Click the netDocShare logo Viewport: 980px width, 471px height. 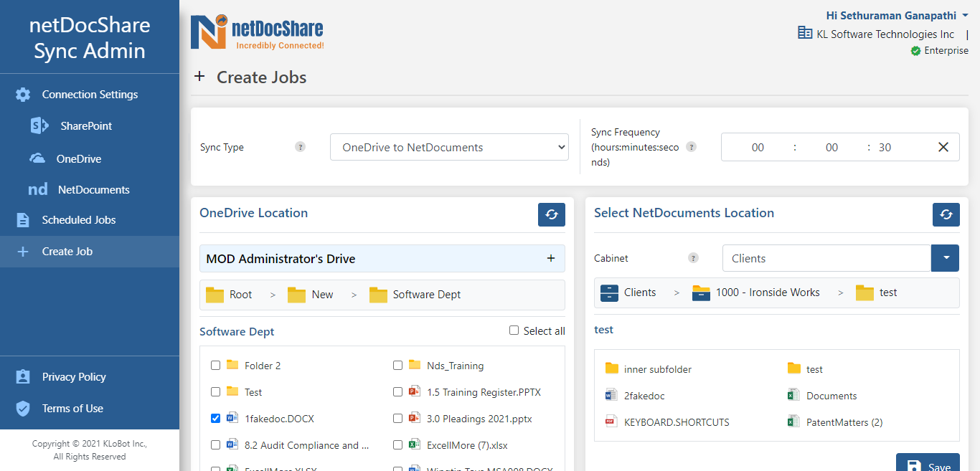point(257,32)
